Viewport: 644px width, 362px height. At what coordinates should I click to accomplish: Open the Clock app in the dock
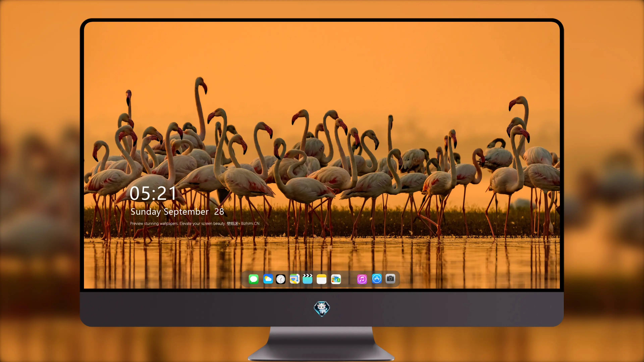(x=281, y=279)
